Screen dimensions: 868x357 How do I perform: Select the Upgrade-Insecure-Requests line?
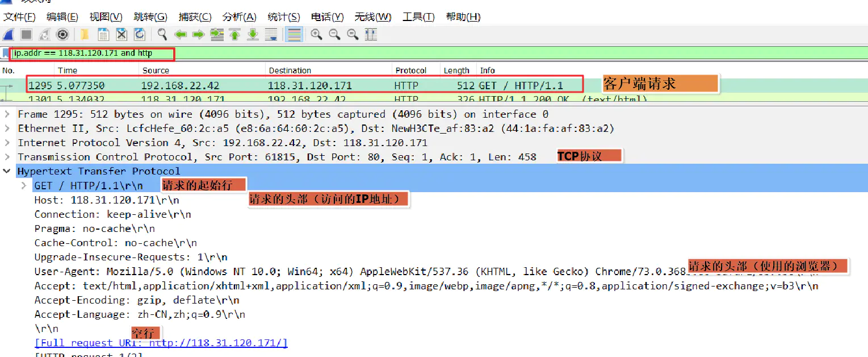pos(131,257)
